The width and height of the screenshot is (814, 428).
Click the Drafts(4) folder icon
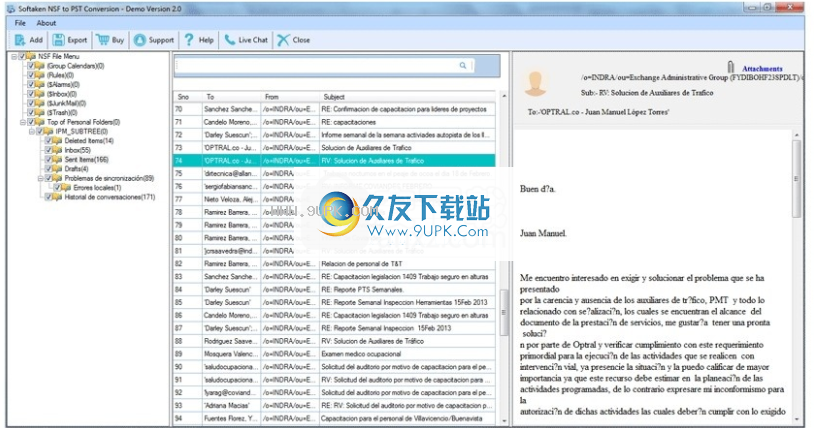tap(58, 169)
